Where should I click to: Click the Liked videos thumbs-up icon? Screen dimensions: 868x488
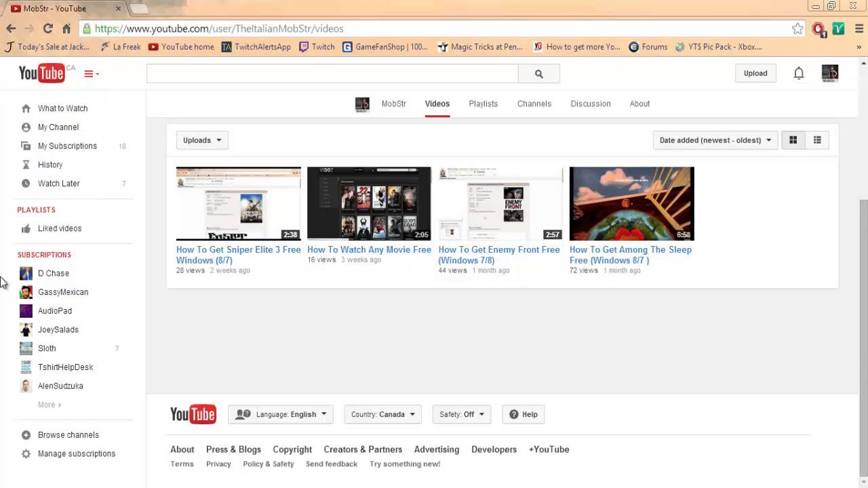(26, 228)
